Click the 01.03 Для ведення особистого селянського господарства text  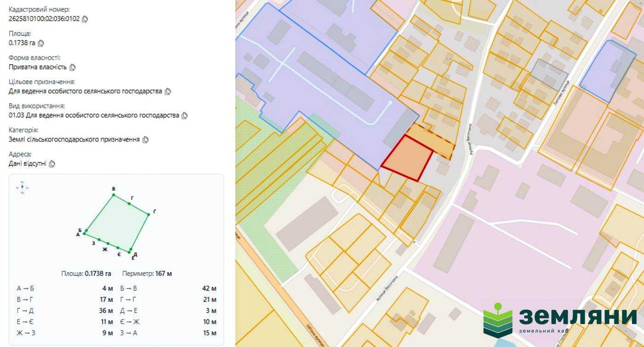click(x=94, y=115)
